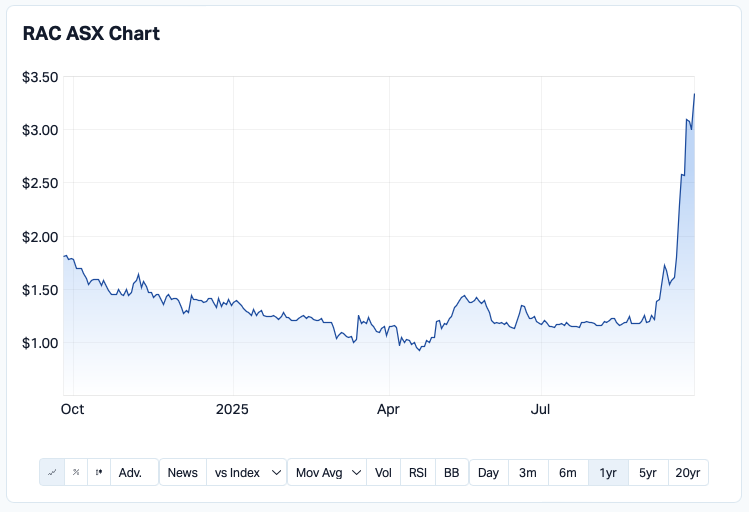Click the RAC ASX Chart heading
This screenshot has width=749, height=512.
91,33
